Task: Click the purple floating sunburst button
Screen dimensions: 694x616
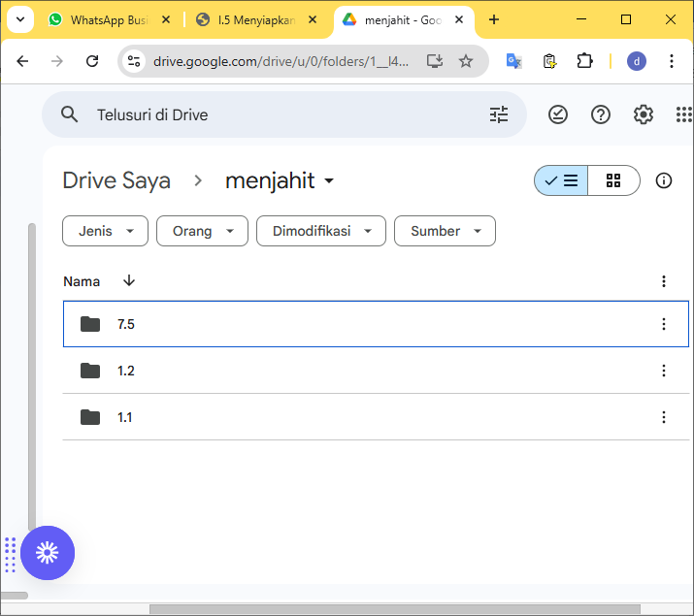Action: click(x=48, y=553)
